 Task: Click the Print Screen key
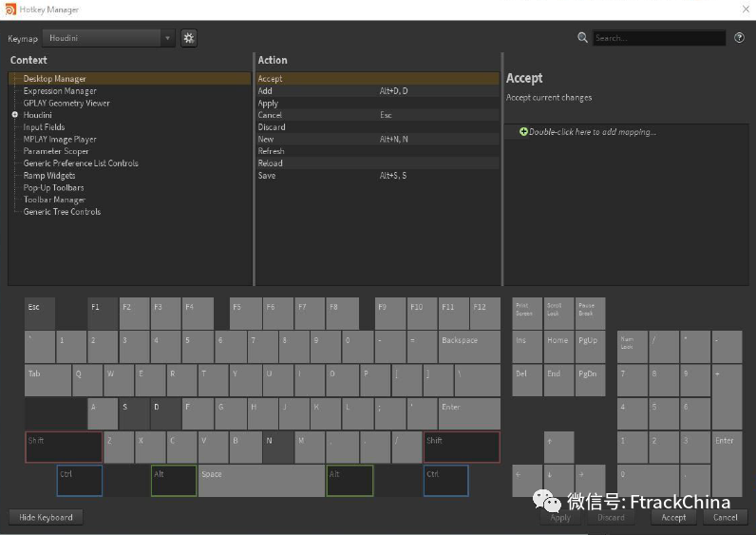click(527, 313)
